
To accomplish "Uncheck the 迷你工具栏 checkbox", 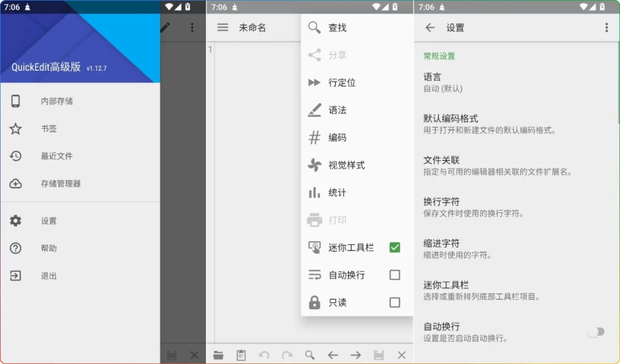I will [395, 247].
